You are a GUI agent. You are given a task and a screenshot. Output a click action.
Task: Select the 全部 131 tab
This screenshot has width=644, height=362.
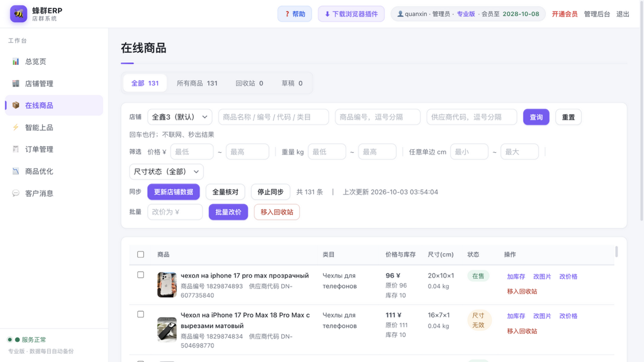coord(145,83)
